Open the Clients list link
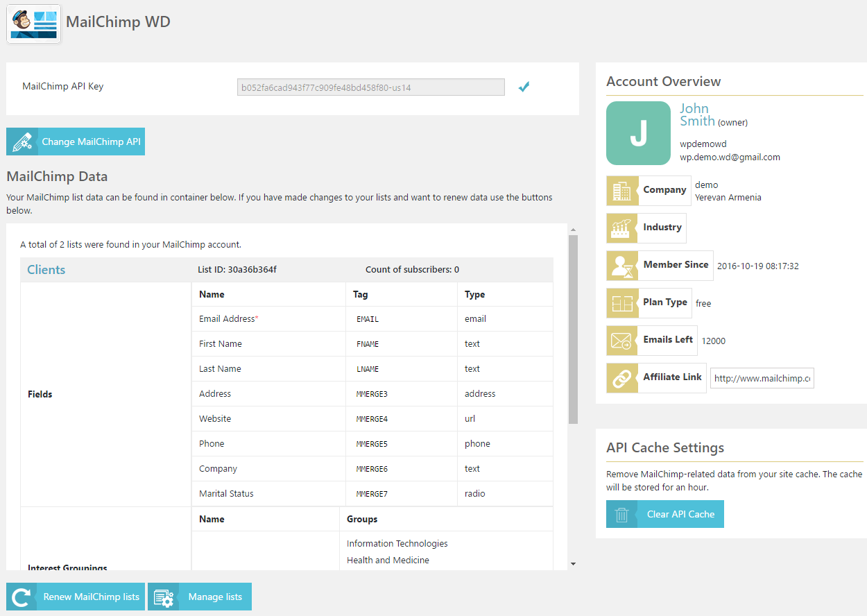The width and height of the screenshot is (867, 616). pyautogui.click(x=46, y=270)
